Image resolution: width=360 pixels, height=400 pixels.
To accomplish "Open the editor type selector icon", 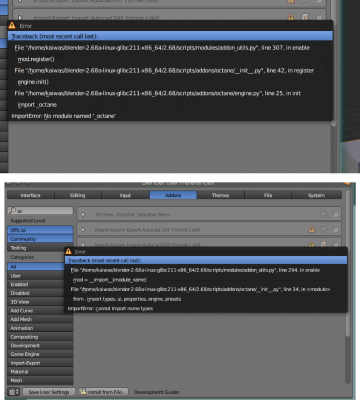I will (14, 392).
